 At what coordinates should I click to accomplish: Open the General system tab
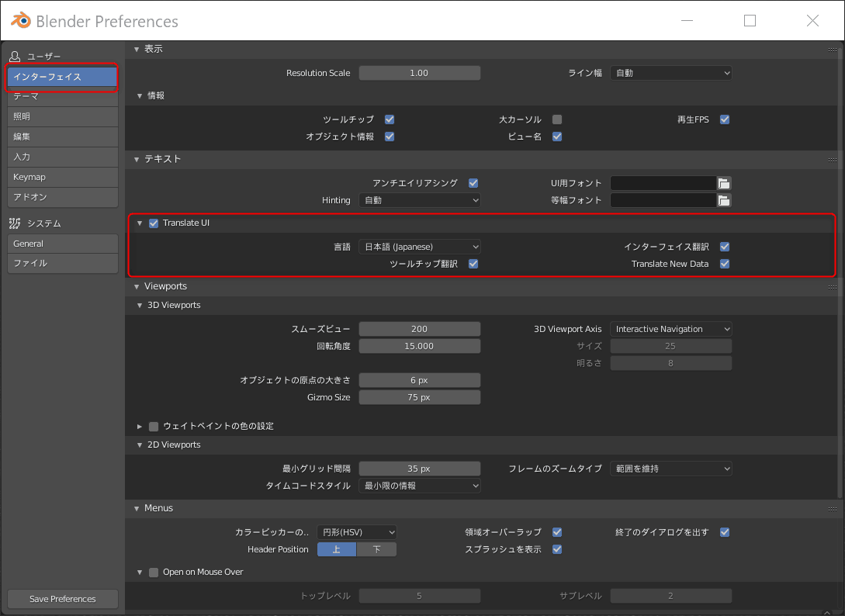click(63, 244)
